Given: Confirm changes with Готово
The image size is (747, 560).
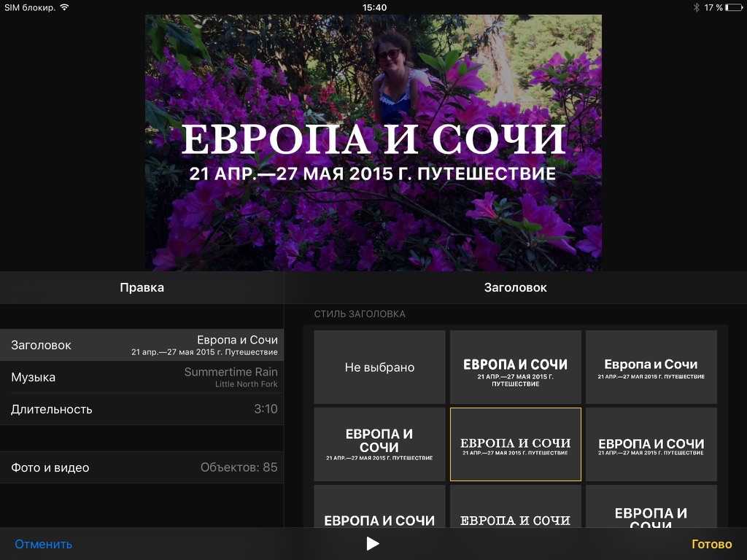Looking at the screenshot, I should point(711,544).
